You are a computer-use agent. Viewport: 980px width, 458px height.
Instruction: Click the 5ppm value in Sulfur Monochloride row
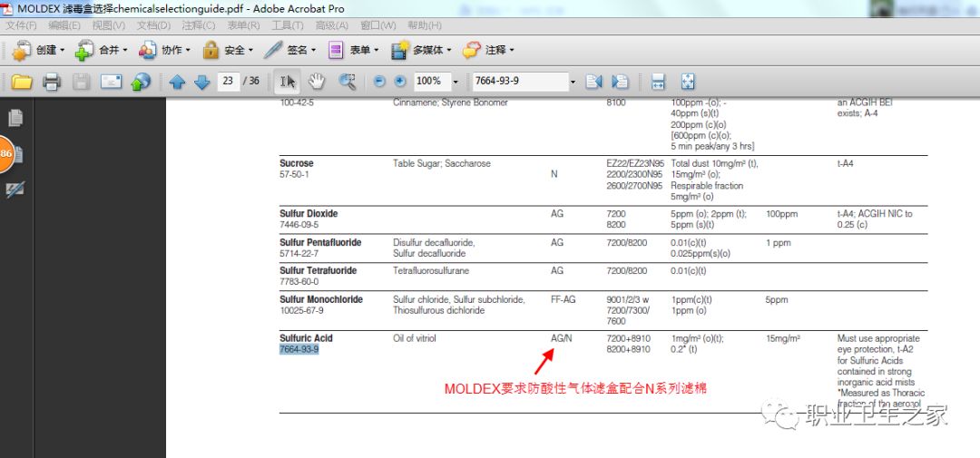click(777, 299)
